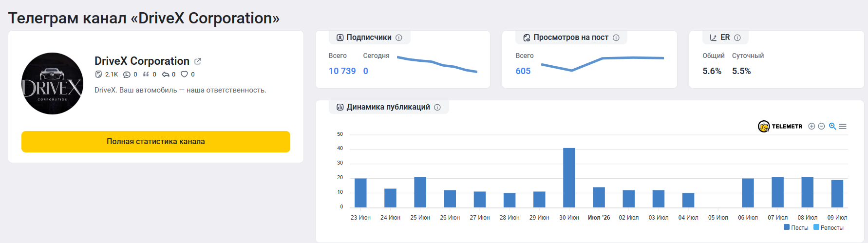Click the Динамика публикаций chart icon
The width and height of the screenshot is (868, 243).
pos(340,107)
